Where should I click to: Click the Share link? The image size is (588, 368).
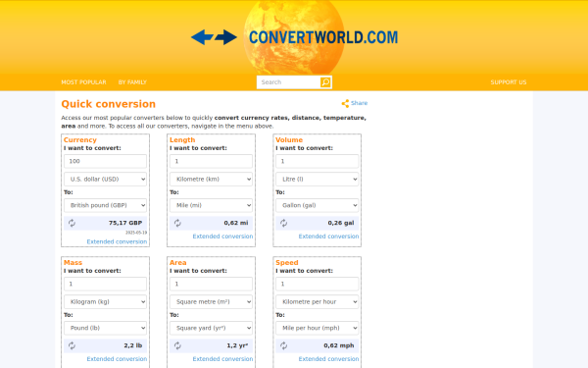[359, 103]
